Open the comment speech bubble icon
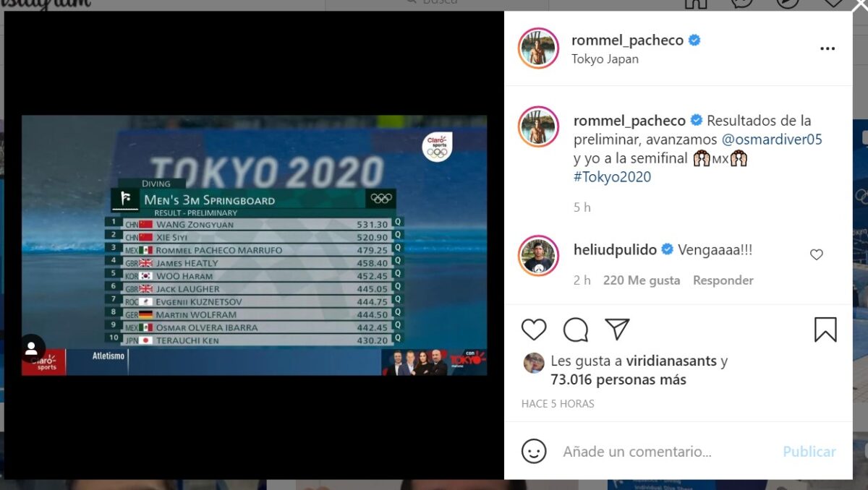 click(x=576, y=330)
